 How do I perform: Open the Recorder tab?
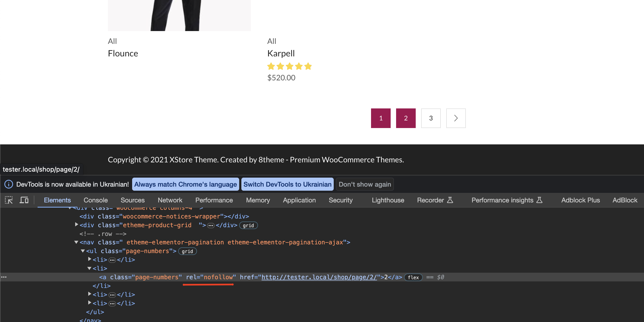[x=435, y=200]
